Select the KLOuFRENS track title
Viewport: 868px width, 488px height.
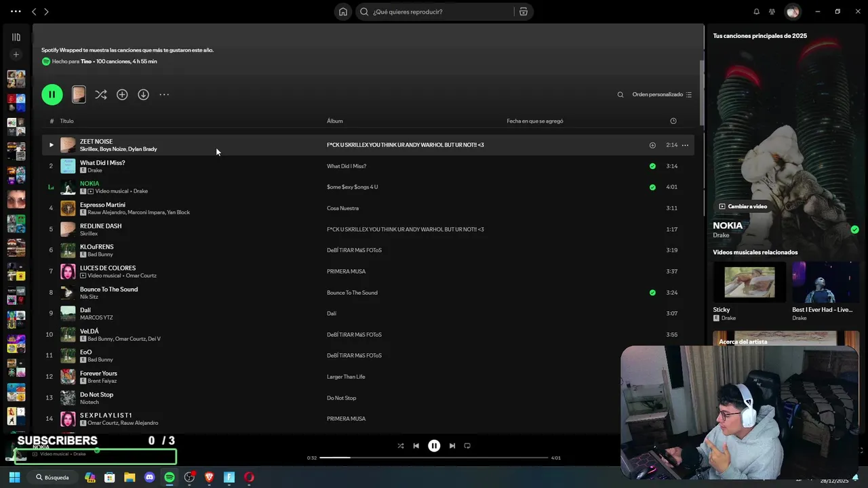[x=97, y=247]
